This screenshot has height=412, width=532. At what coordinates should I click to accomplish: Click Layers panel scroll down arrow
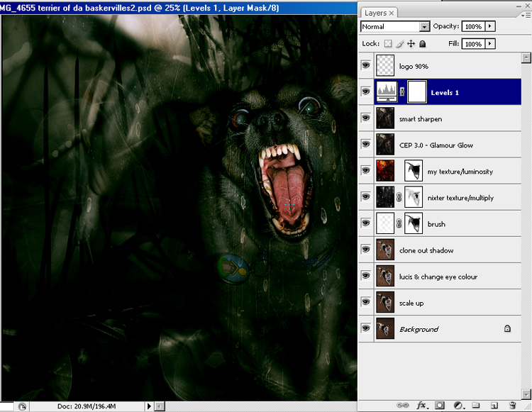tap(526, 394)
